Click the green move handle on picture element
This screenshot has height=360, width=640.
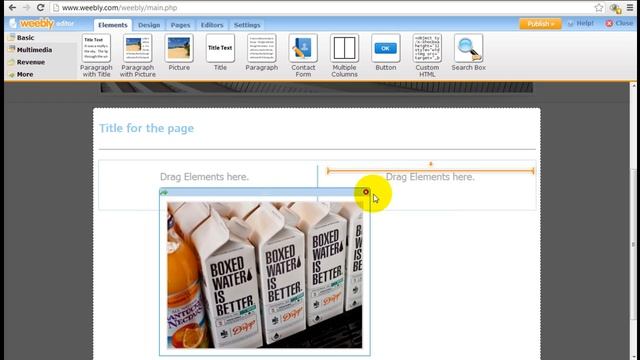tap(164, 192)
